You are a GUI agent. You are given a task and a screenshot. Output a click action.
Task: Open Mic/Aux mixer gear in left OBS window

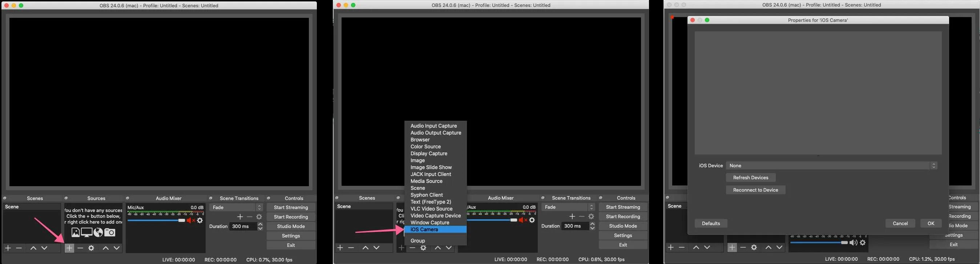[200, 220]
